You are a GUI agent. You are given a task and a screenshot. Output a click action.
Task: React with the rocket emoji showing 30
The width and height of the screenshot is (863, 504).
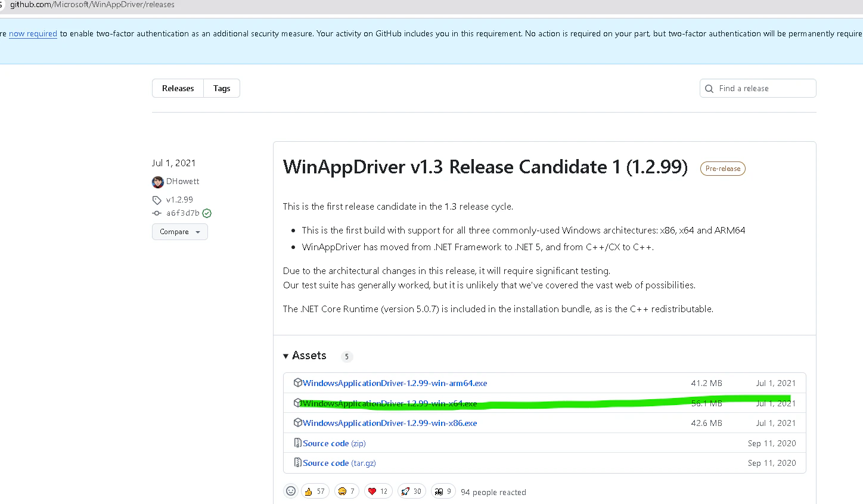point(411,491)
